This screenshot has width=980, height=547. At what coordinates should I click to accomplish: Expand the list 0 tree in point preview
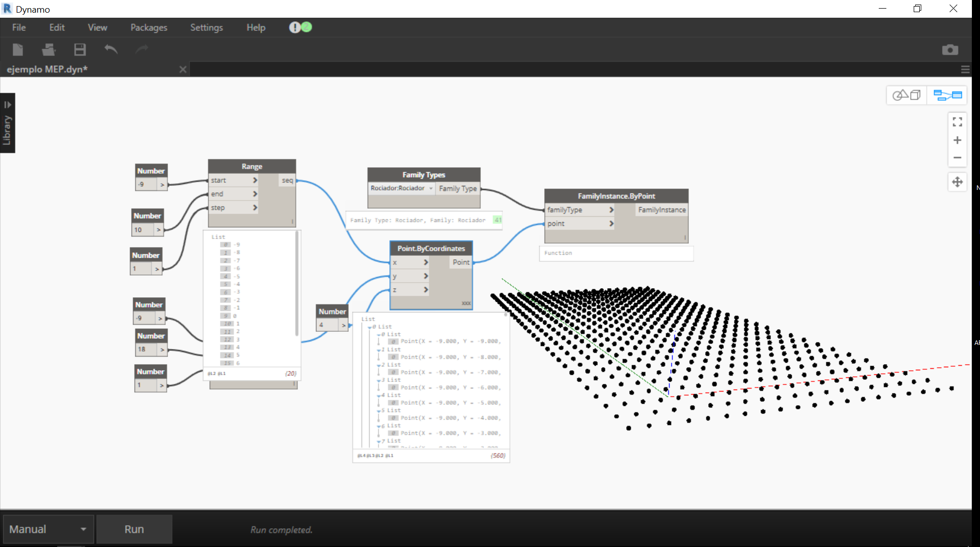click(370, 327)
